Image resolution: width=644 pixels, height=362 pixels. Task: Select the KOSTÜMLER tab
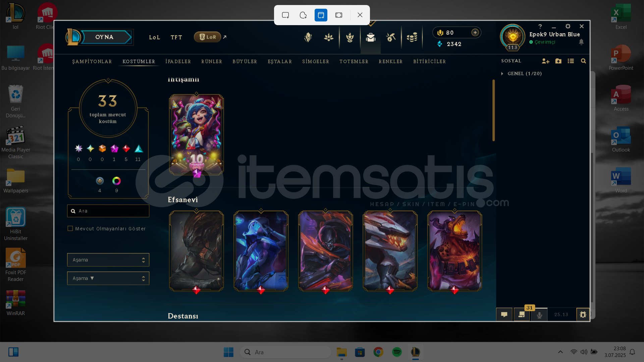pyautogui.click(x=139, y=61)
